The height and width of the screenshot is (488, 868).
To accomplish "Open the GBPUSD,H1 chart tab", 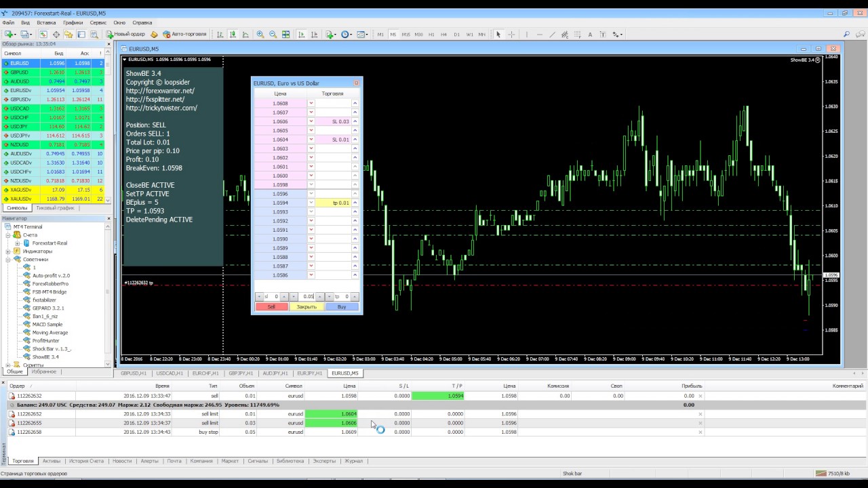I will [x=134, y=373].
